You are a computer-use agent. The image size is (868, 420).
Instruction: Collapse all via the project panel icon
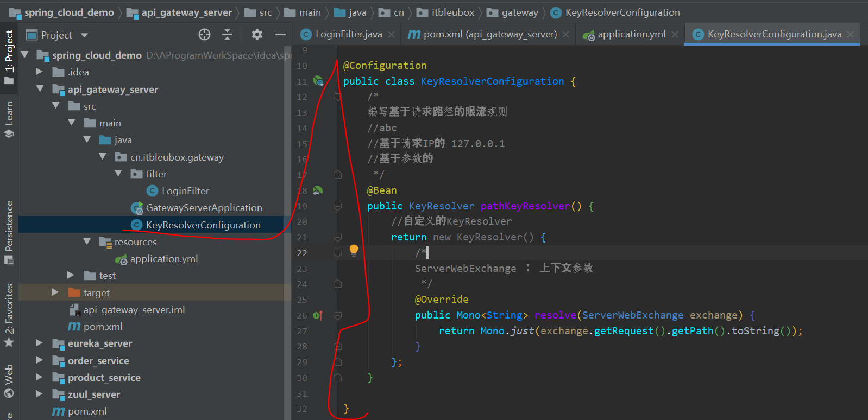[228, 35]
